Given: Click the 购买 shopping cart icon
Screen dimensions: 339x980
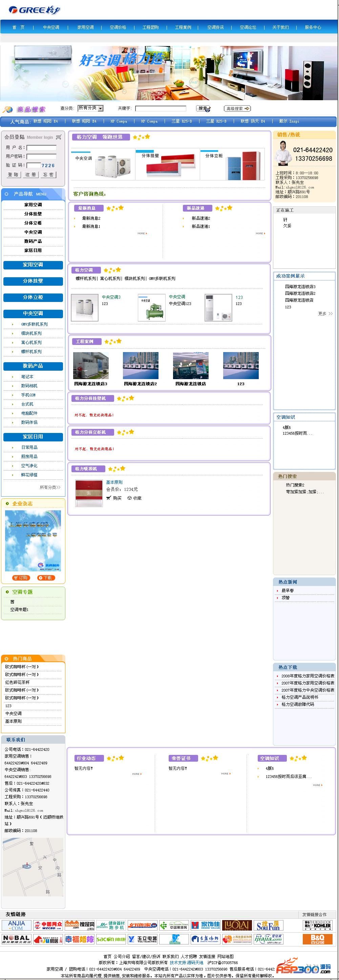Looking at the screenshot, I should pos(108,498).
